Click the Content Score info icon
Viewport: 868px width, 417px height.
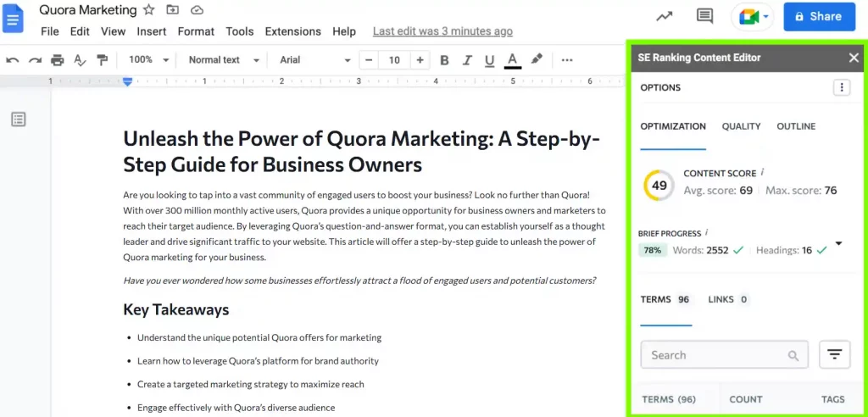point(763,172)
